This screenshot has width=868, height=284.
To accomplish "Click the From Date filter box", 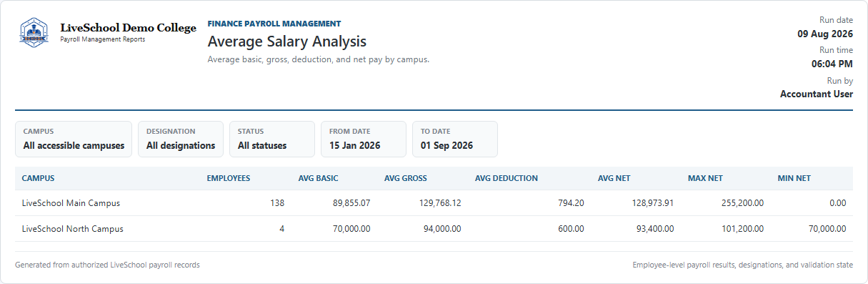I will coord(364,139).
